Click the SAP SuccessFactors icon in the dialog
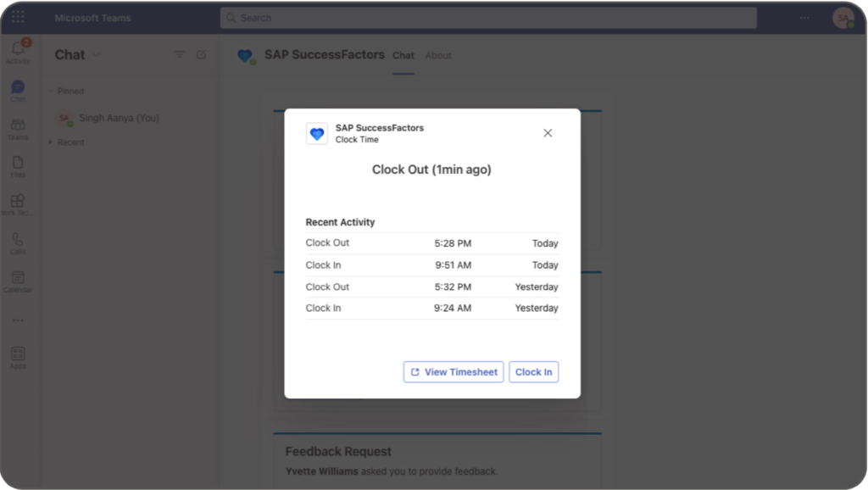This screenshot has height=490, width=868. tap(317, 133)
